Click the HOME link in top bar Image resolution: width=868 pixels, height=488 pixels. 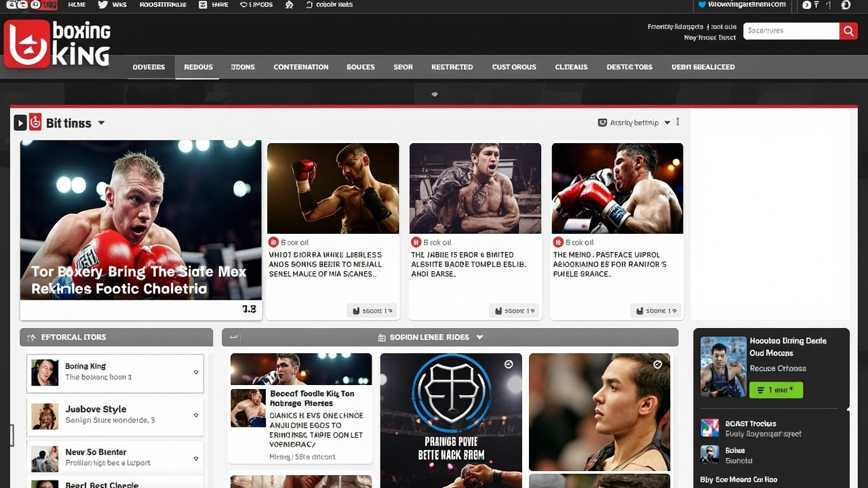point(77,4)
